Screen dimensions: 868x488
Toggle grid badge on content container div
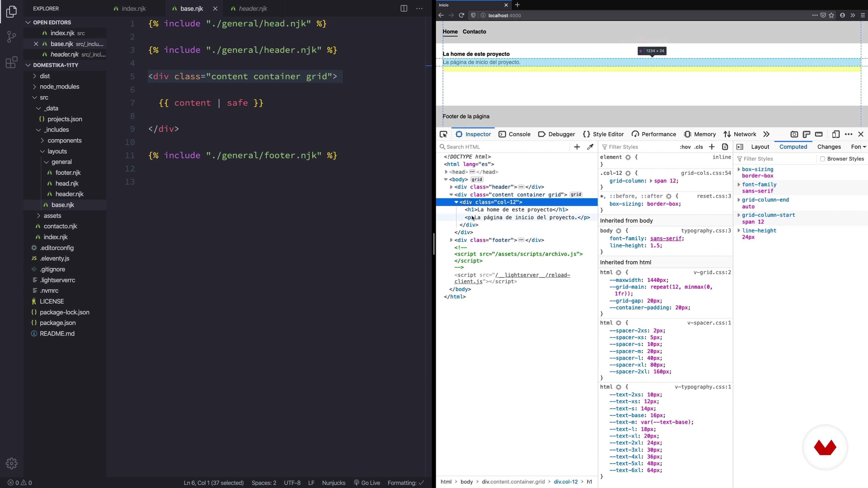pyautogui.click(x=576, y=195)
